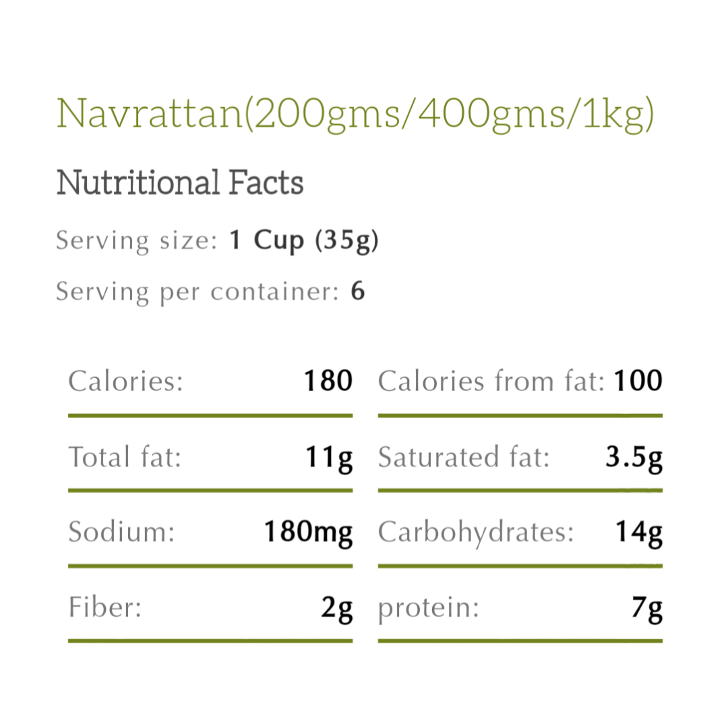Screen dimensions: 728x728
Task: Click the Calories from fat value 100
Action: coord(638,382)
